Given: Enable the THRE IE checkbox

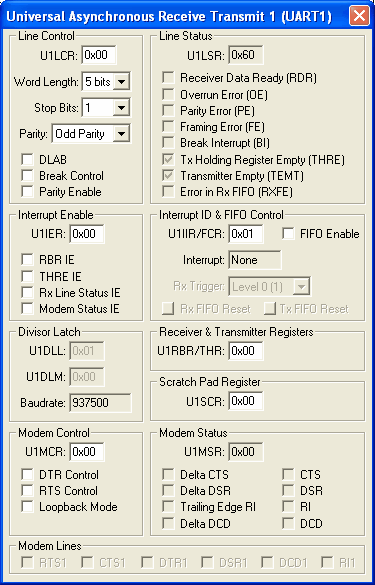Looking at the screenshot, I should [27, 276].
